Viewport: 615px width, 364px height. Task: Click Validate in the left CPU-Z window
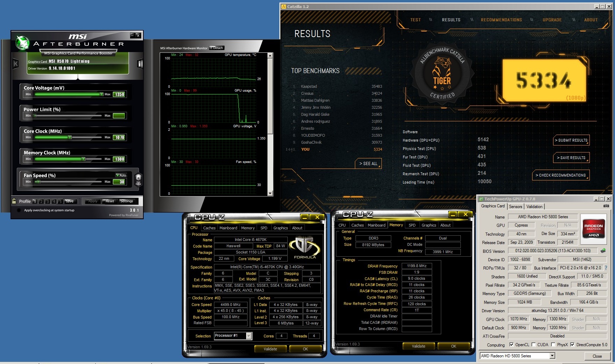tap(270, 349)
